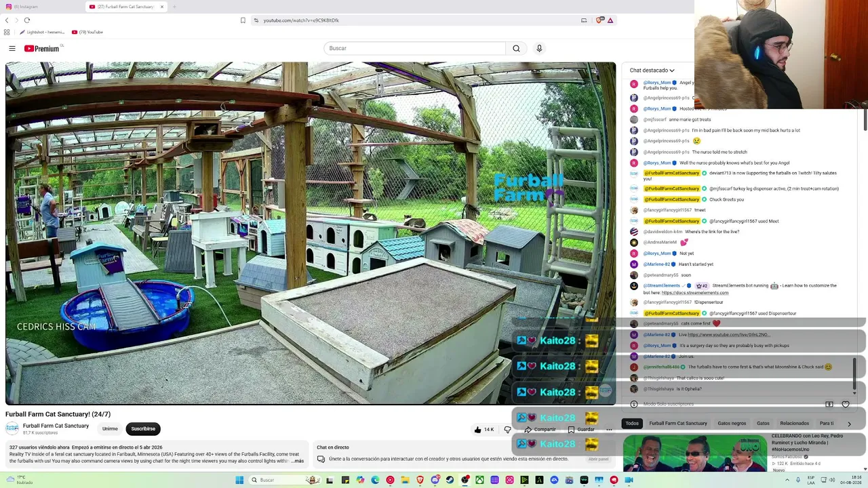The height and width of the screenshot is (488, 868).
Task: Click the site settings icon left of URL
Action: (256, 20)
